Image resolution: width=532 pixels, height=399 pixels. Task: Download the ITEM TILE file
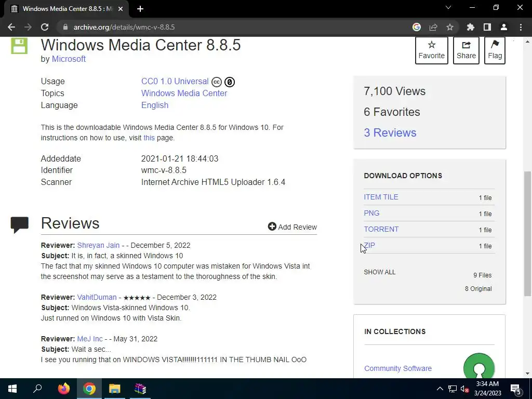point(381,197)
